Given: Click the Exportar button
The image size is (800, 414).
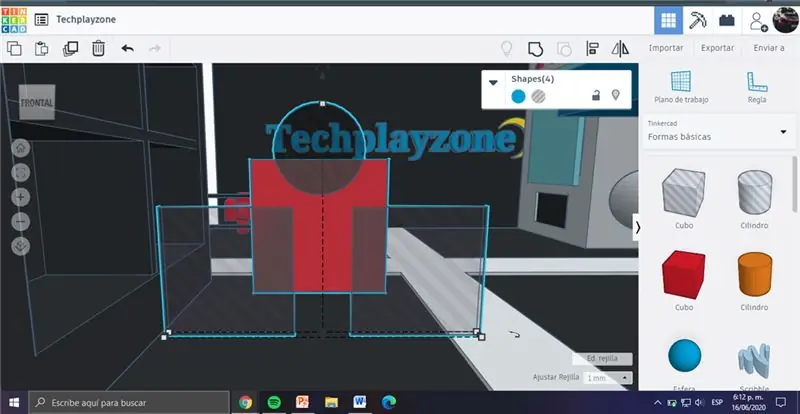Looking at the screenshot, I should click(x=717, y=48).
